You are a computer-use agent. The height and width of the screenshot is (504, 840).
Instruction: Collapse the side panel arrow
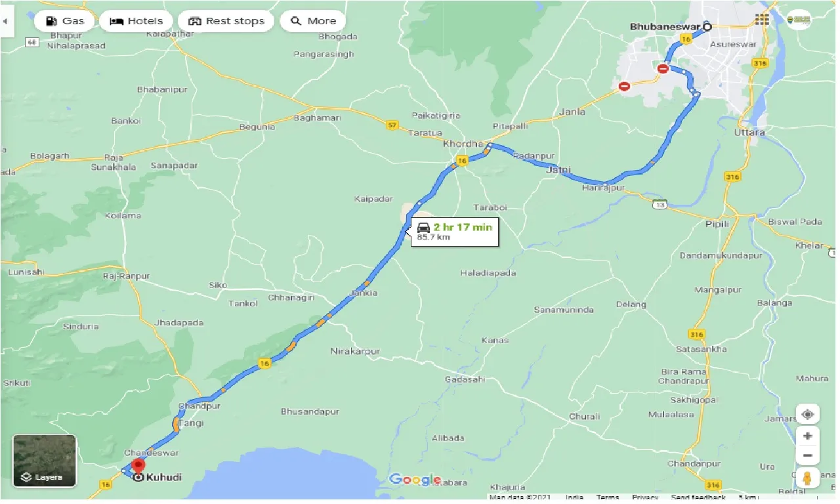[7, 21]
